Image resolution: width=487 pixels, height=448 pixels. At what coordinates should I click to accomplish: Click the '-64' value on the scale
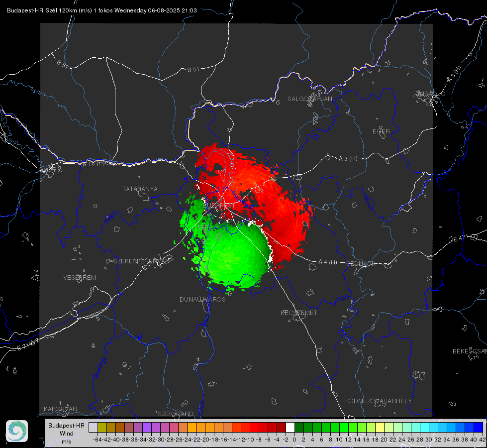click(x=97, y=440)
